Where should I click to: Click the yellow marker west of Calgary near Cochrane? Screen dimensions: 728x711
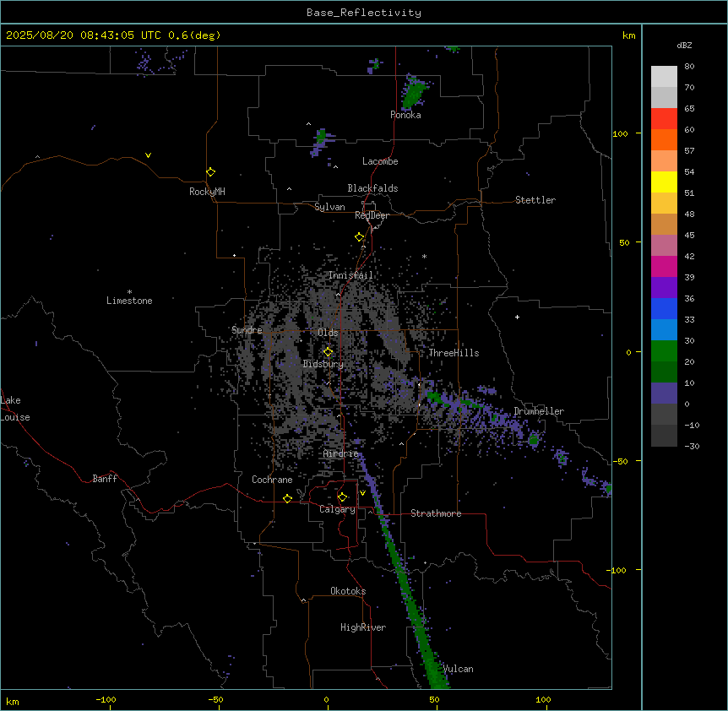[287, 498]
